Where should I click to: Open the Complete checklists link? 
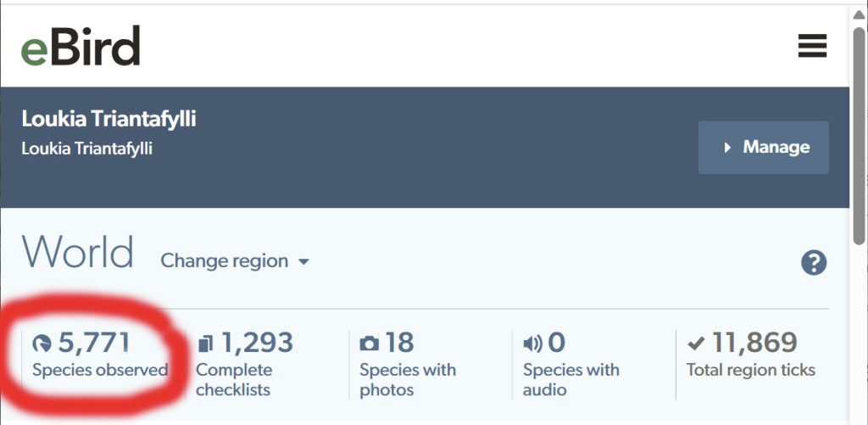234,379
